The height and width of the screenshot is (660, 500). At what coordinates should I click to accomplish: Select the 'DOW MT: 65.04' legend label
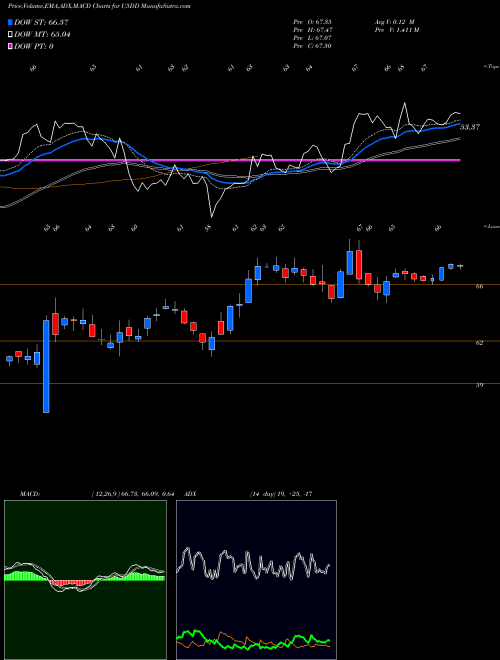coord(42,35)
